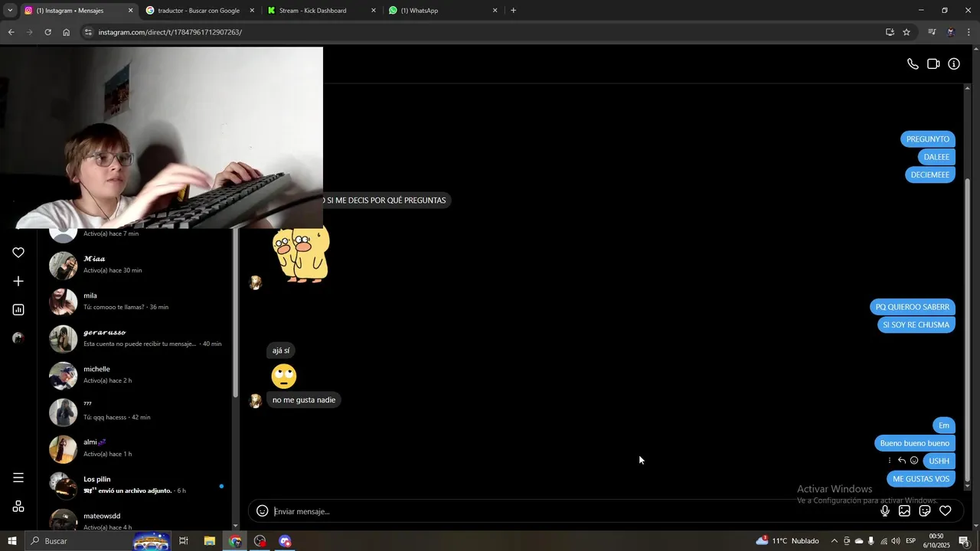
Task: Start an audio call with phone icon
Action: tap(913, 64)
